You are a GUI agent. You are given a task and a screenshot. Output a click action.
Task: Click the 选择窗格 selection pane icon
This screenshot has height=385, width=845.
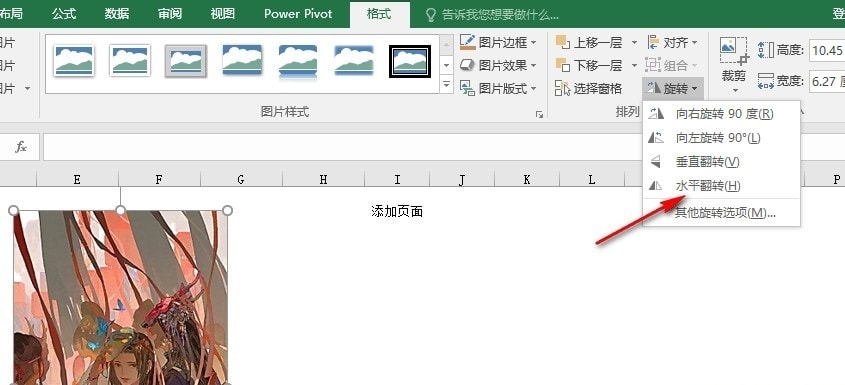click(563, 88)
